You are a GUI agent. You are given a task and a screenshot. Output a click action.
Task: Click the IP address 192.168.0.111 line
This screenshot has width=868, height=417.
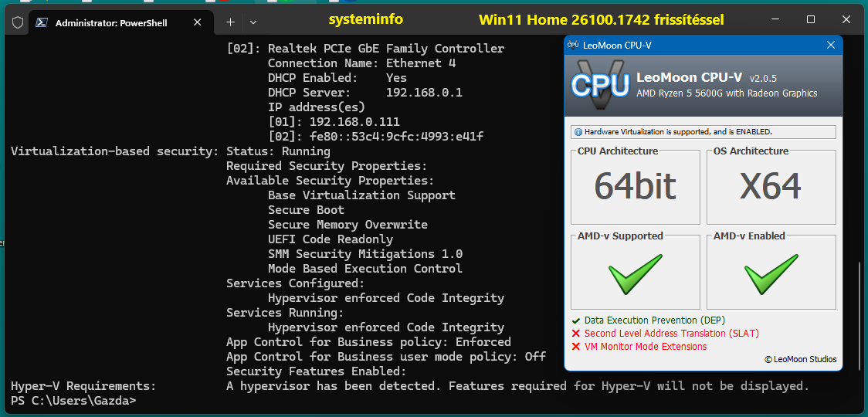[334, 122]
